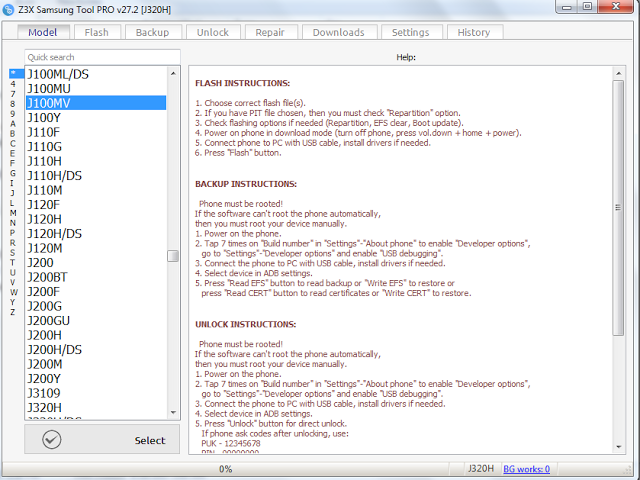640x480 pixels.
Task: Select the J200H model entry
Action: pyautogui.click(x=96, y=335)
